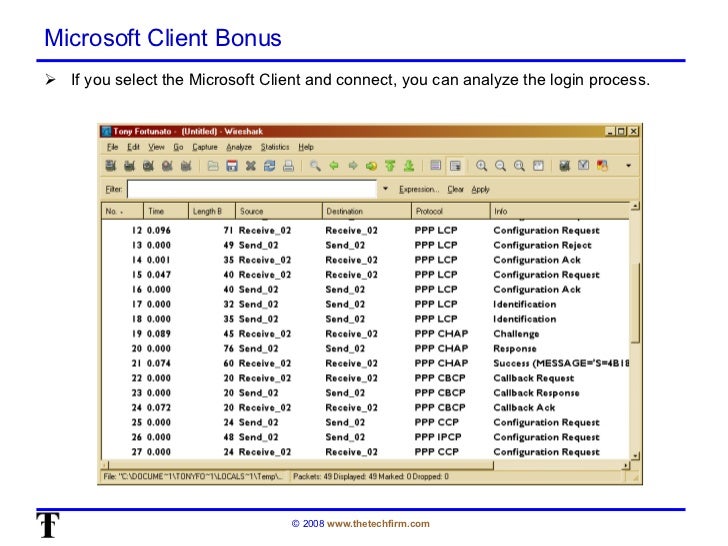Screen dimensions: 728x546
Task: Open capture options toolbar icon
Action: (x=130, y=166)
